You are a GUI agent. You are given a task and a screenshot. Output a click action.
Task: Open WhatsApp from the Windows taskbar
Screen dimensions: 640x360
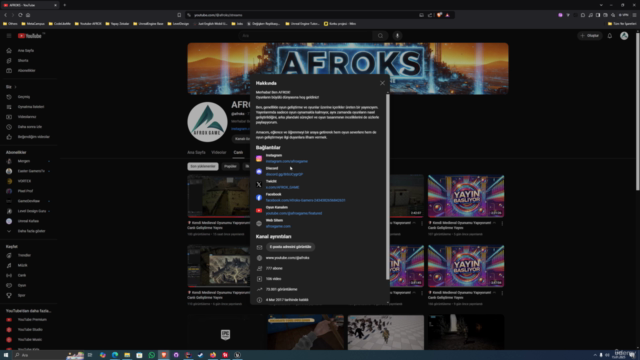click(151, 355)
